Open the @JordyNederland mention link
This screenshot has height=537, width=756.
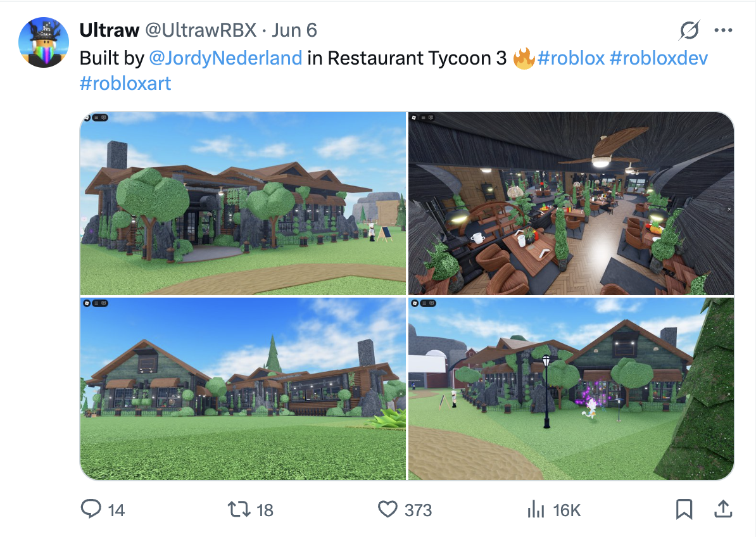tap(225, 58)
